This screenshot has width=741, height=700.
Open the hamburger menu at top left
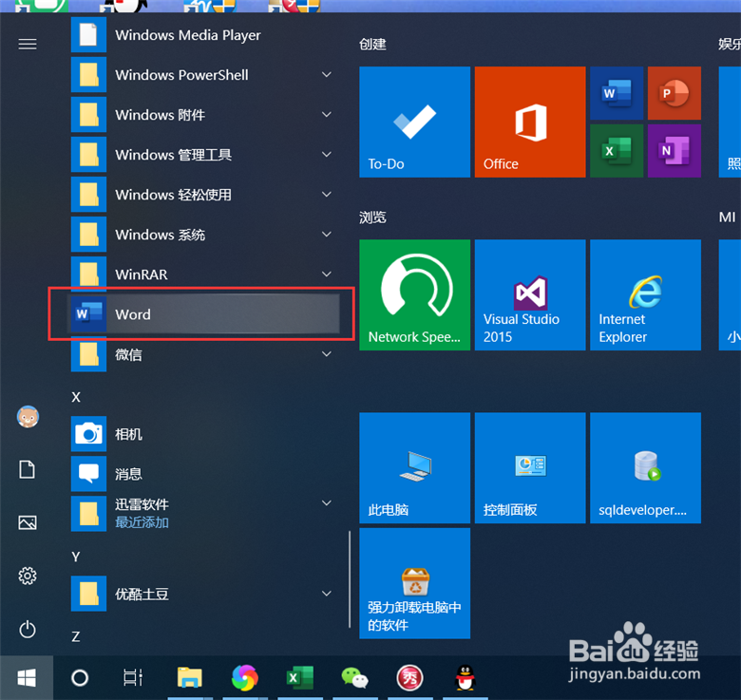(28, 45)
